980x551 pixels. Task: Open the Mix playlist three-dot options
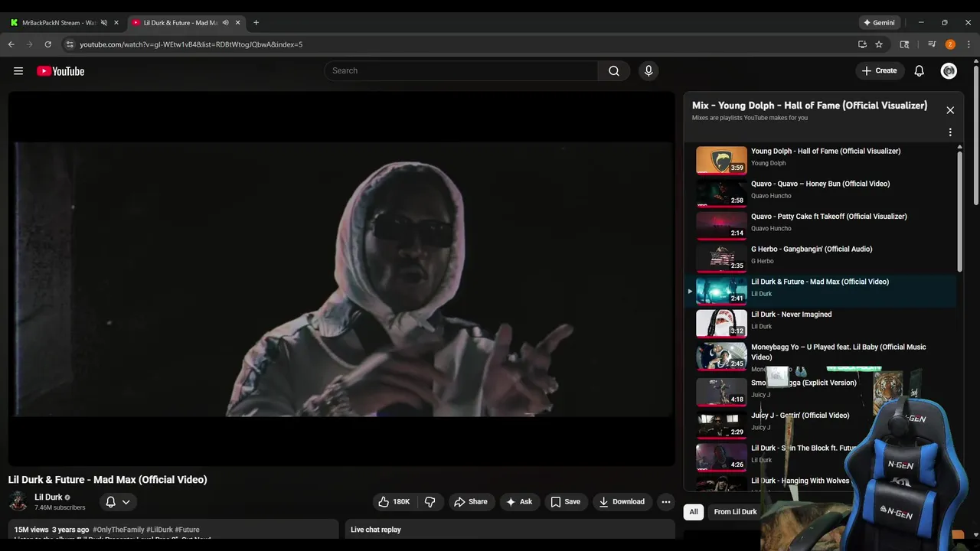[950, 132]
